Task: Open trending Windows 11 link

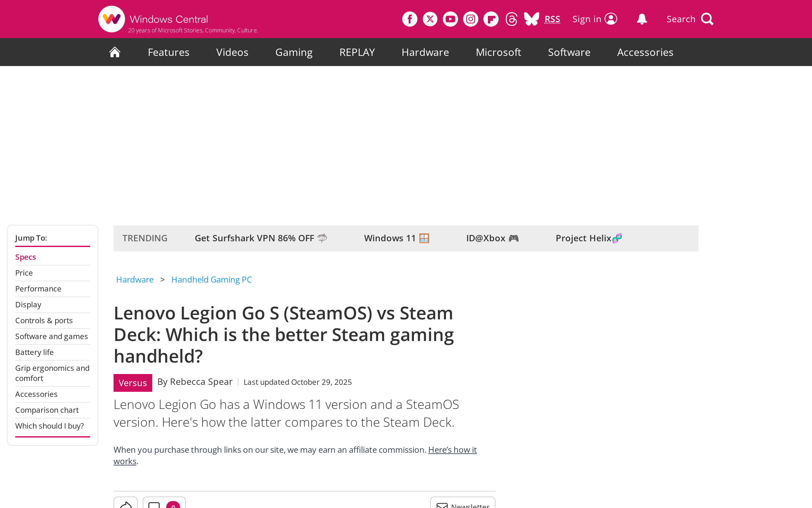Action: [396, 238]
